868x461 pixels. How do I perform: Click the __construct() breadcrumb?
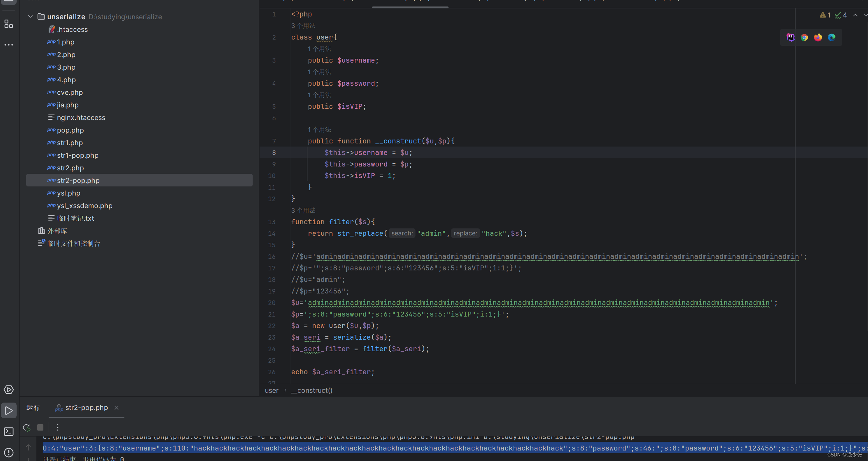[x=312, y=390]
